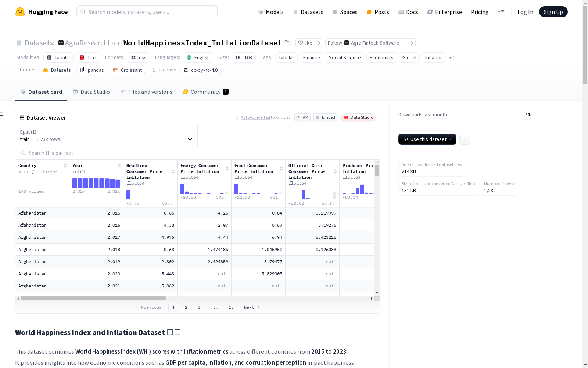
Task: Click the search magnifier in dataset viewer
Action: (23, 153)
